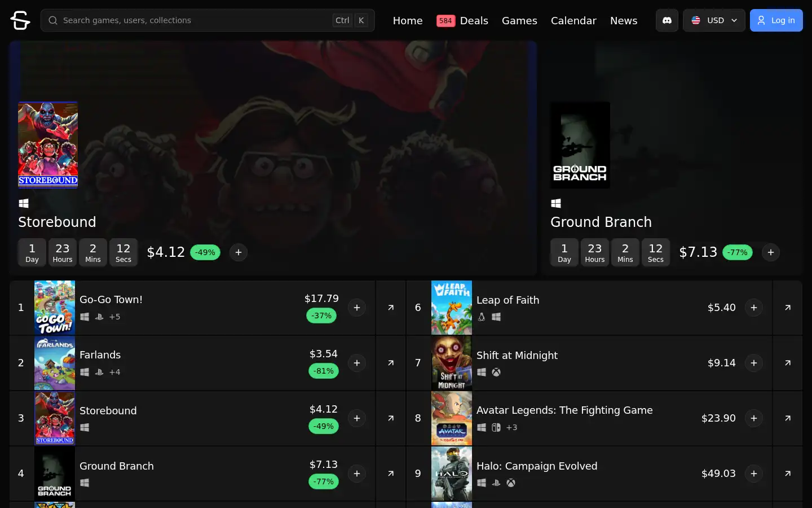
Task: Open Halo: Campaign Evolved external link arrow
Action: (x=788, y=474)
